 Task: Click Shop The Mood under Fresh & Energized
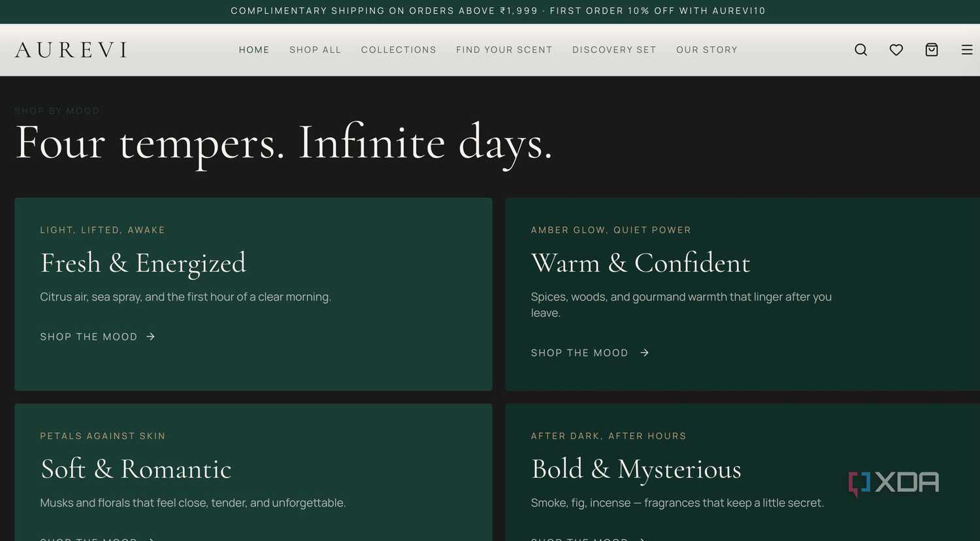(x=89, y=336)
